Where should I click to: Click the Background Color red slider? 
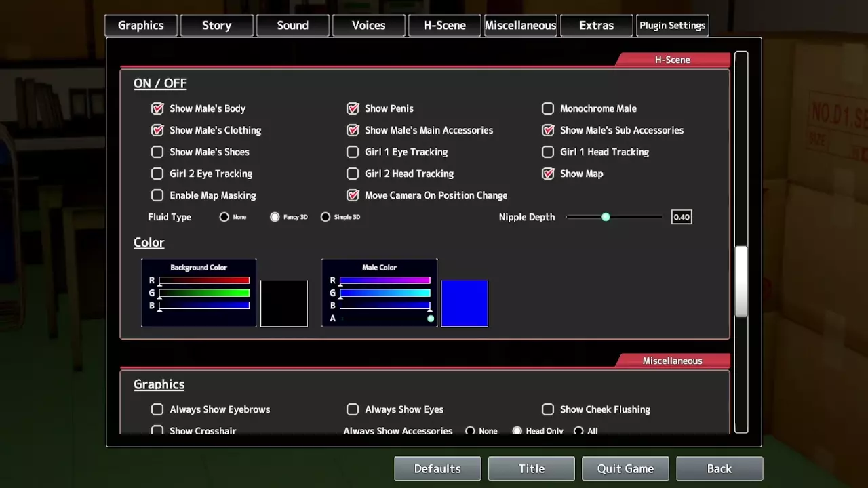[203, 280]
